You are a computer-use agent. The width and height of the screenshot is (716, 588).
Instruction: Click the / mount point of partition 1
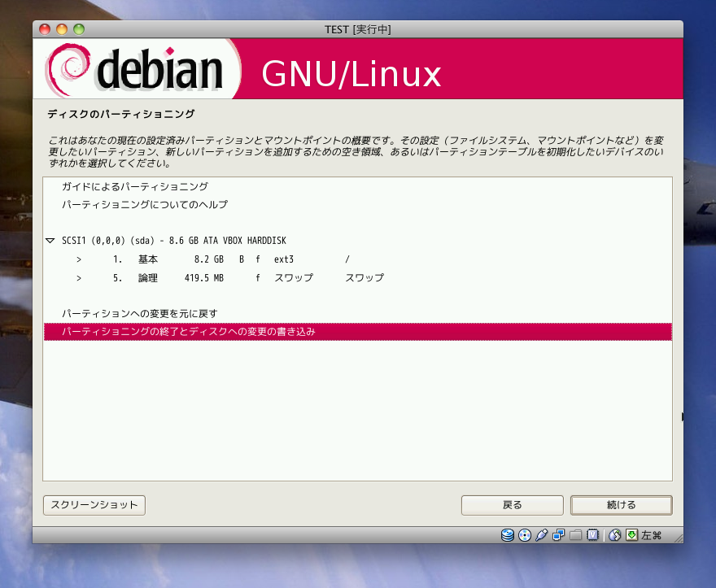click(x=347, y=259)
